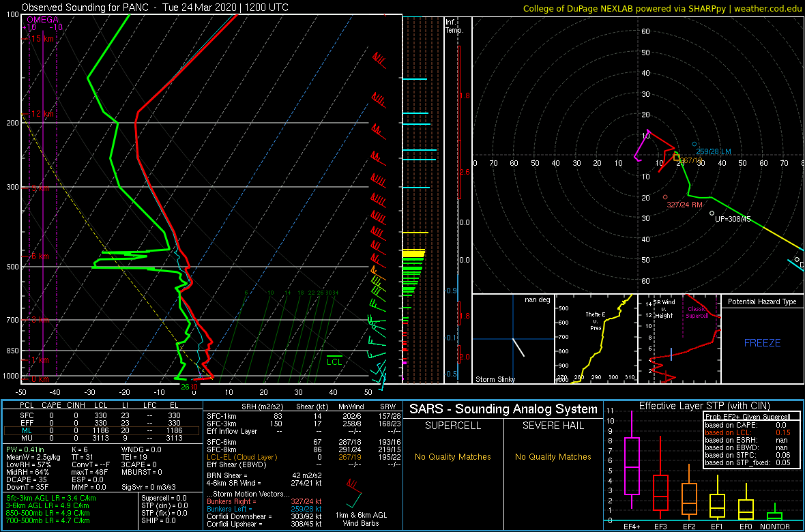This screenshot has height=532, width=805.
Task: Click the CINH column header
Action: [77, 406]
